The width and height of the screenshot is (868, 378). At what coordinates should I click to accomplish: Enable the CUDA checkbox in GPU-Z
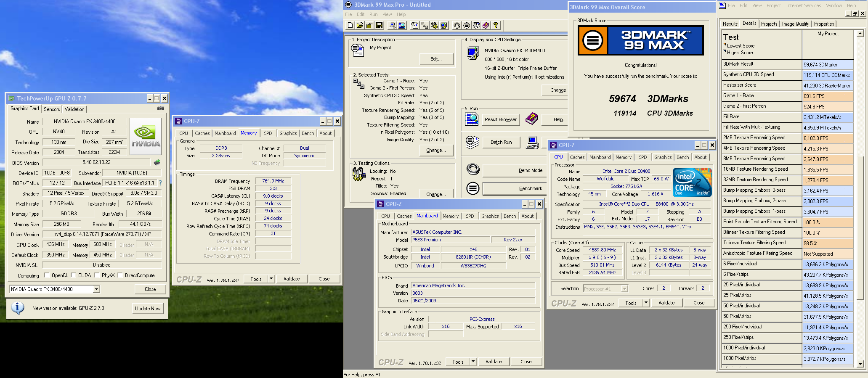73,275
